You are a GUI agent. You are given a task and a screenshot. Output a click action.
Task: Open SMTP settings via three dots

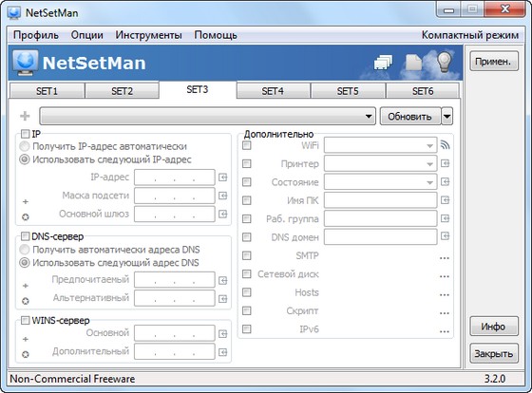[x=445, y=258]
